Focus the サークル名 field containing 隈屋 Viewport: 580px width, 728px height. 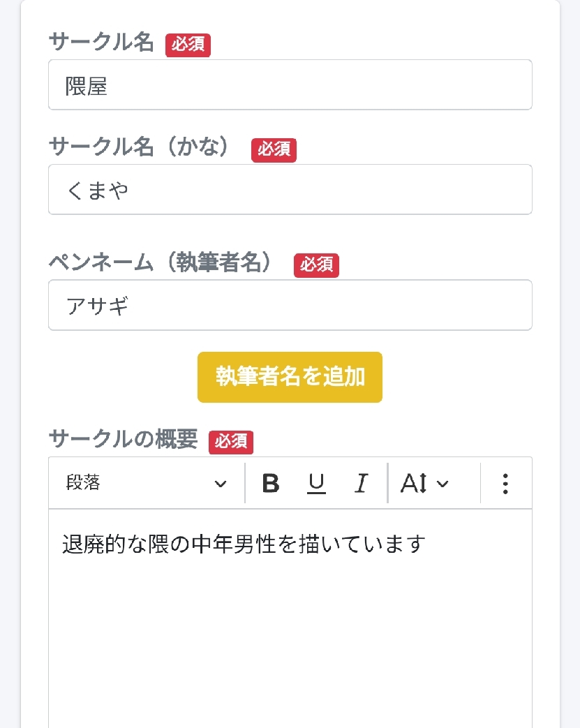click(x=290, y=85)
